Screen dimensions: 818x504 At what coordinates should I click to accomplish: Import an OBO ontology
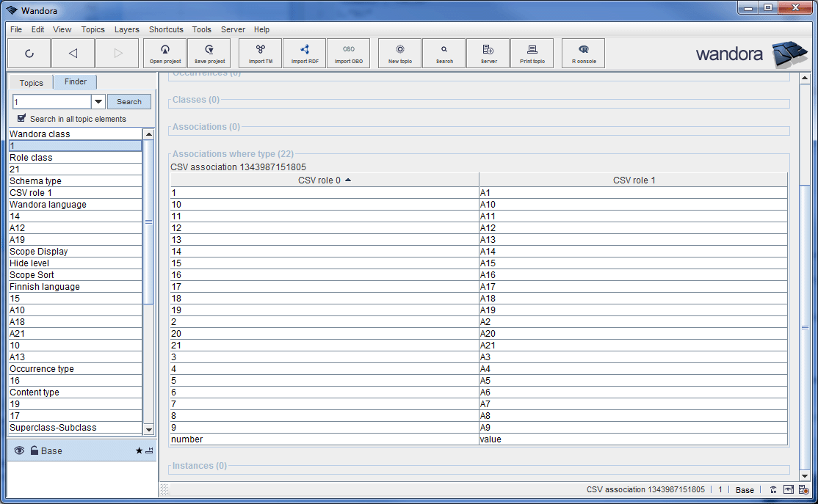(349, 53)
